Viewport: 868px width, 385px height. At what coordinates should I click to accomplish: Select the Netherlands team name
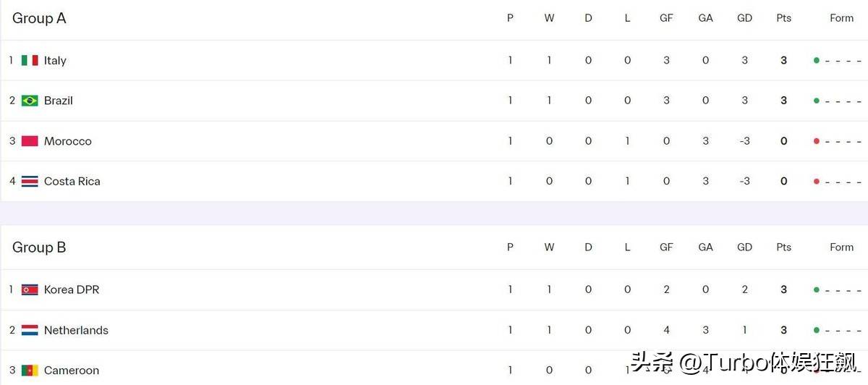click(76, 330)
